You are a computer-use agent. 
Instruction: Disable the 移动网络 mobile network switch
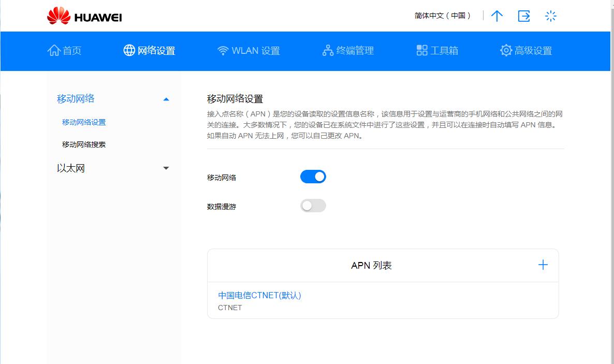coord(313,177)
